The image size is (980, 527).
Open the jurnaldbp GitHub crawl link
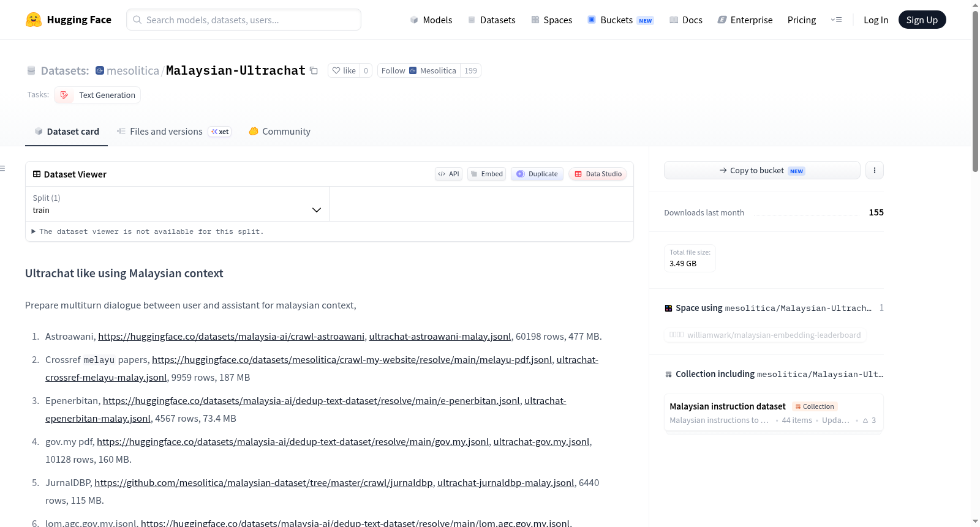point(263,482)
